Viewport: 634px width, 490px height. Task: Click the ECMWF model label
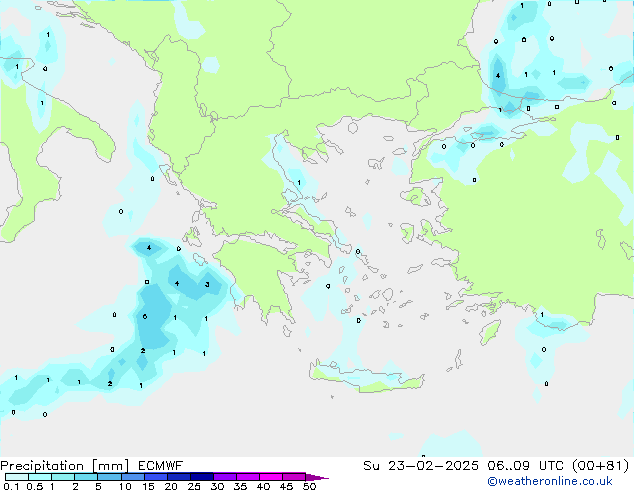[161, 466]
